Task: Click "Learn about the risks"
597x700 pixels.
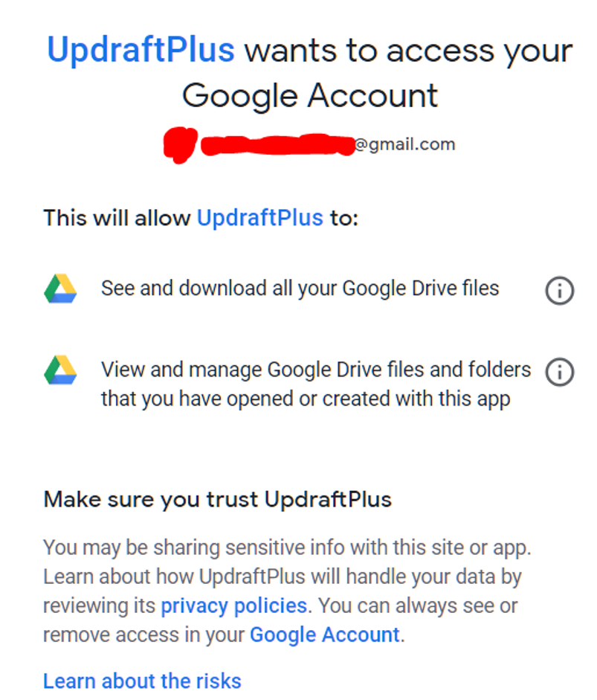Action: [x=142, y=681]
